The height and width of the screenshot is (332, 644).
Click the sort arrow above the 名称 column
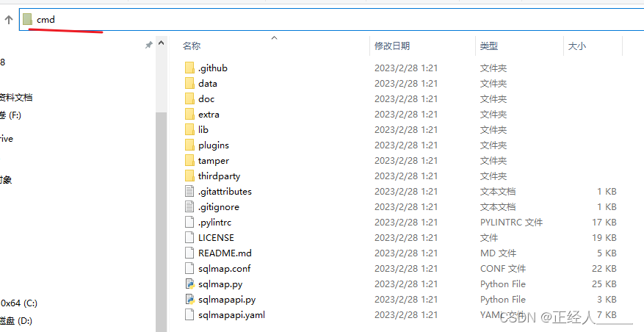pos(275,37)
